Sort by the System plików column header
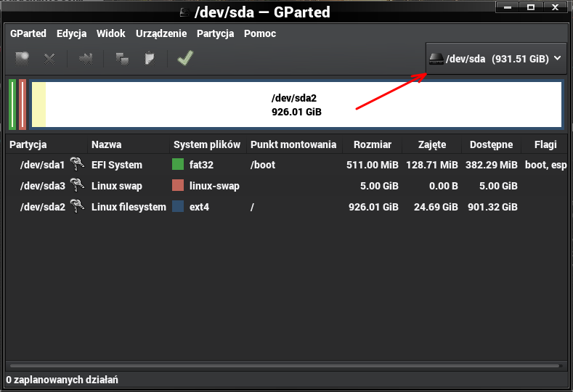 [x=208, y=144]
